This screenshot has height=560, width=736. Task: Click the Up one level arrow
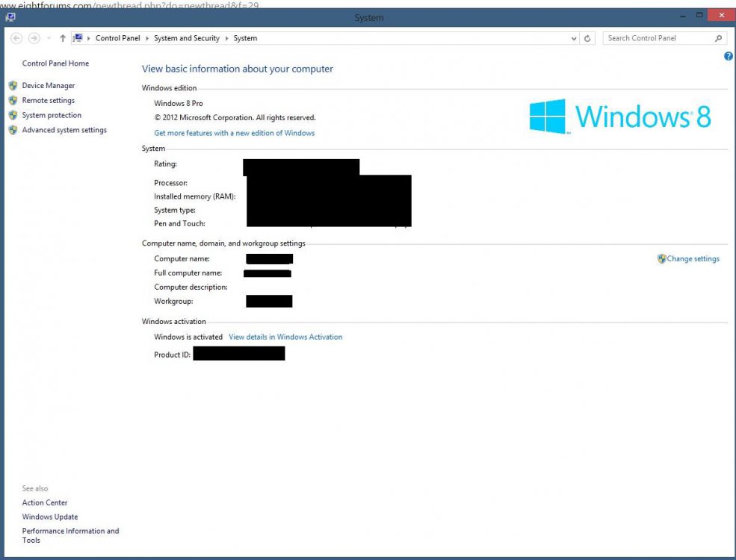point(63,38)
